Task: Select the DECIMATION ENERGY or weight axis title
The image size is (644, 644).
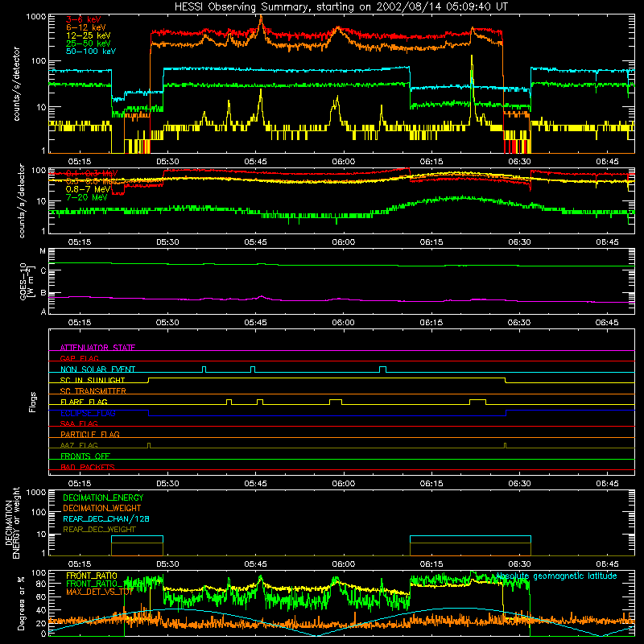Action: [13, 522]
